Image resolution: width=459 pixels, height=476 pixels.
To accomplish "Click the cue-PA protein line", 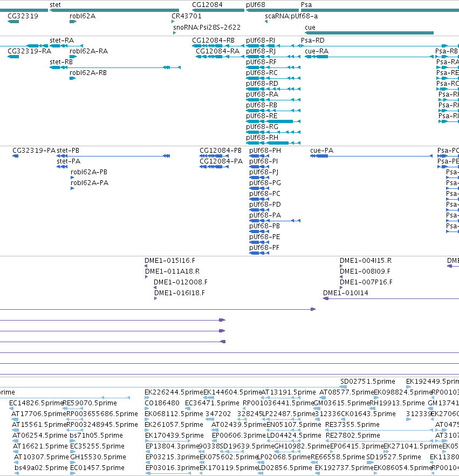I will [x=371, y=156].
